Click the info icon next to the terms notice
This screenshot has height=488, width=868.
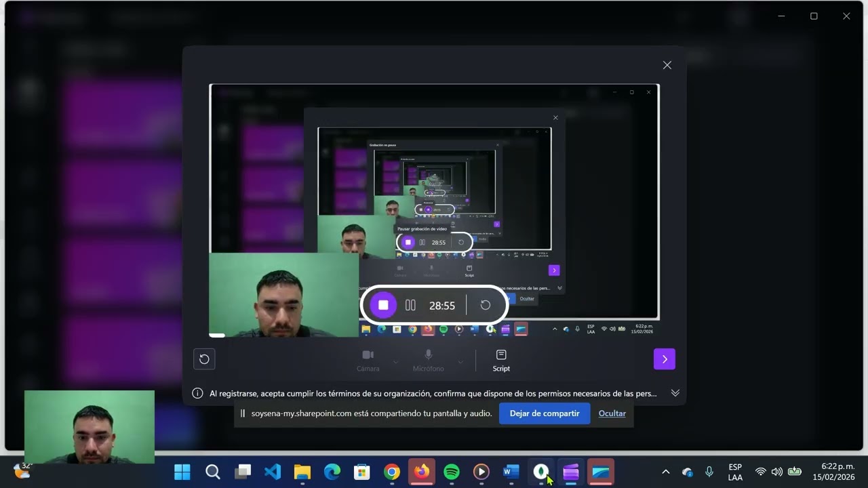197,393
